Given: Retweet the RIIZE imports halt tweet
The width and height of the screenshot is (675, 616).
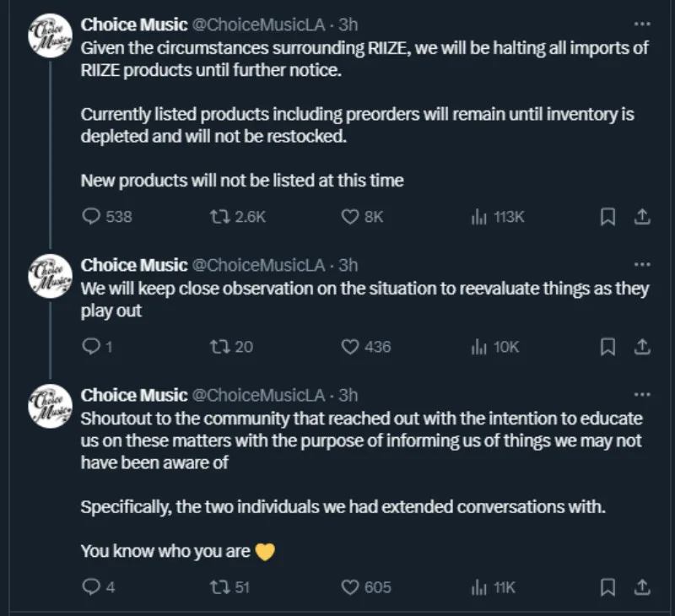Looking at the screenshot, I should [x=219, y=217].
